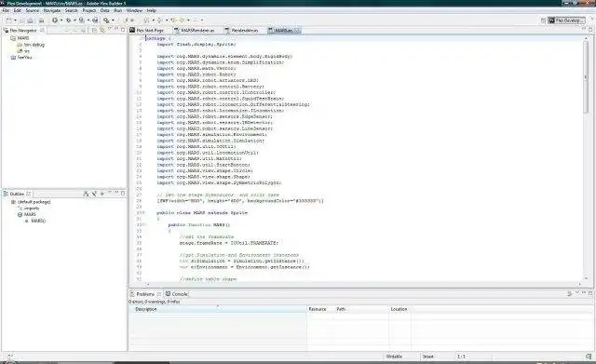This screenshot has height=364, width=596.
Task: Open the Window menu
Action: pos(134,10)
